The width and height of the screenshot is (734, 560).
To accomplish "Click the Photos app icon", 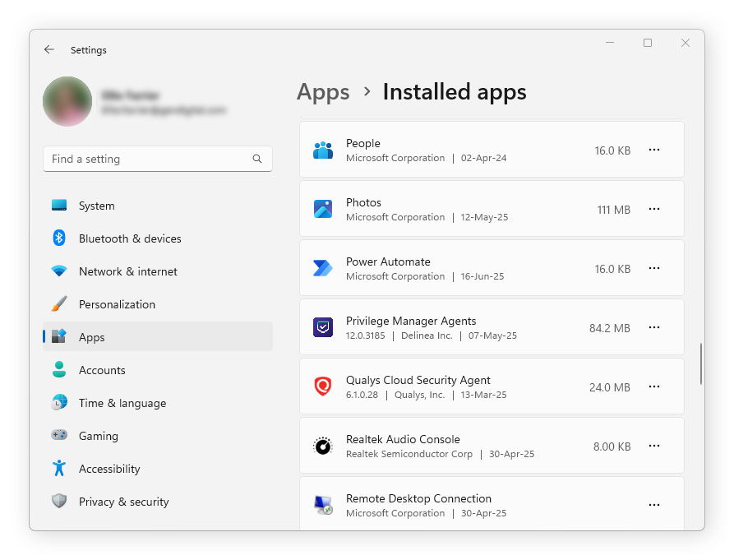I will (322, 209).
